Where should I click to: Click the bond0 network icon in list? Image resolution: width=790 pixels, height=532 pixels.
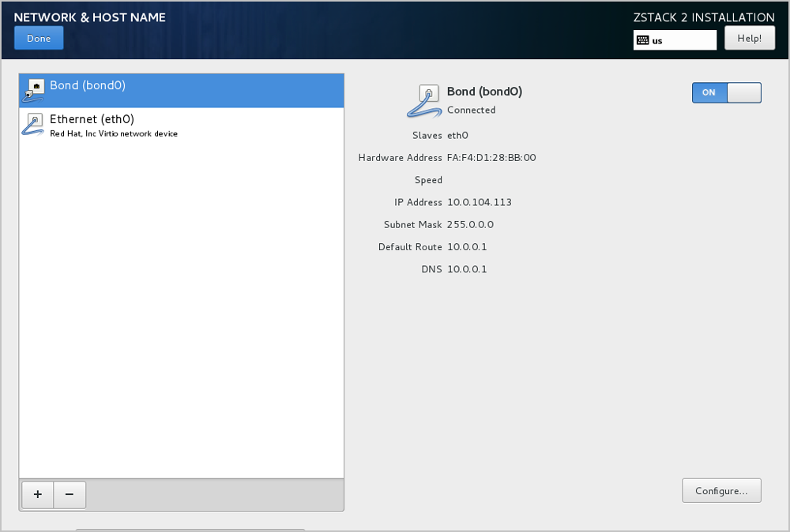pyautogui.click(x=34, y=89)
